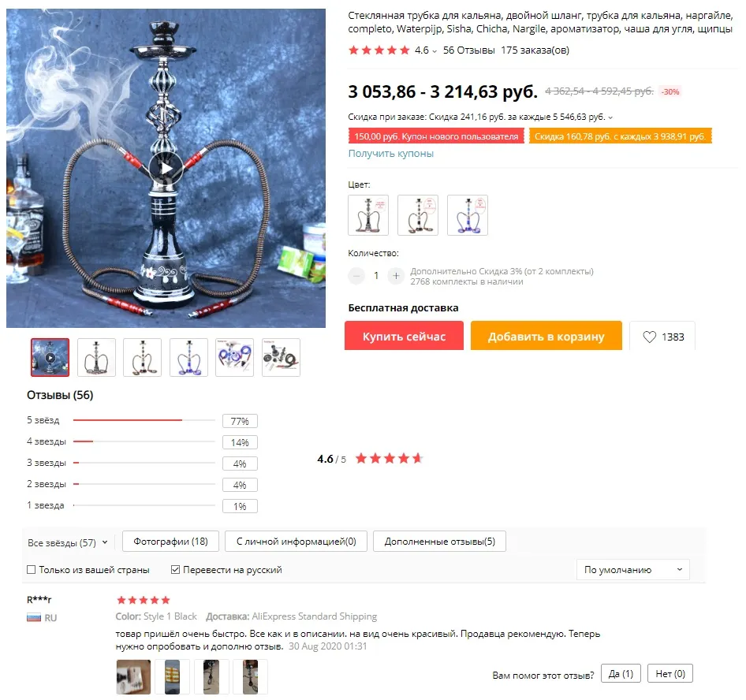Expand the order discount details chevron
Viewport: 746px width, 700px height.
[x=610, y=117]
